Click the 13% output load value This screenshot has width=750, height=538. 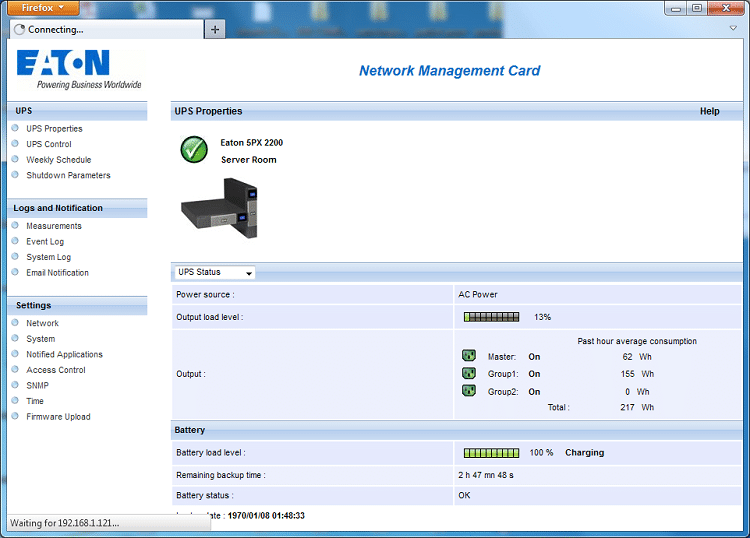tap(542, 317)
